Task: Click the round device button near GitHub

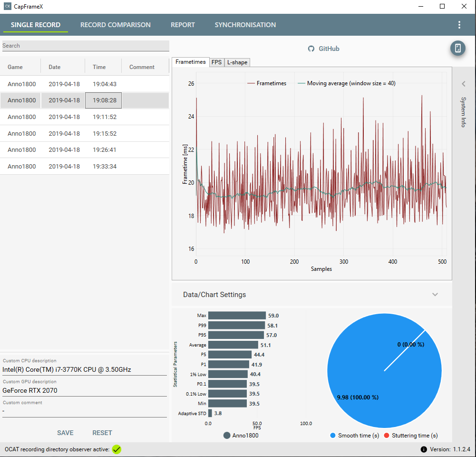Action: [x=457, y=48]
